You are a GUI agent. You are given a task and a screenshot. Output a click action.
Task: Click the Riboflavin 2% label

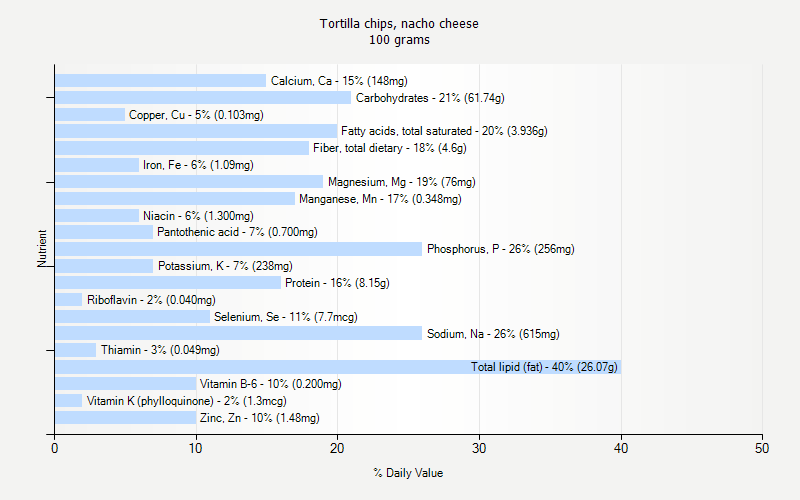click(150, 300)
